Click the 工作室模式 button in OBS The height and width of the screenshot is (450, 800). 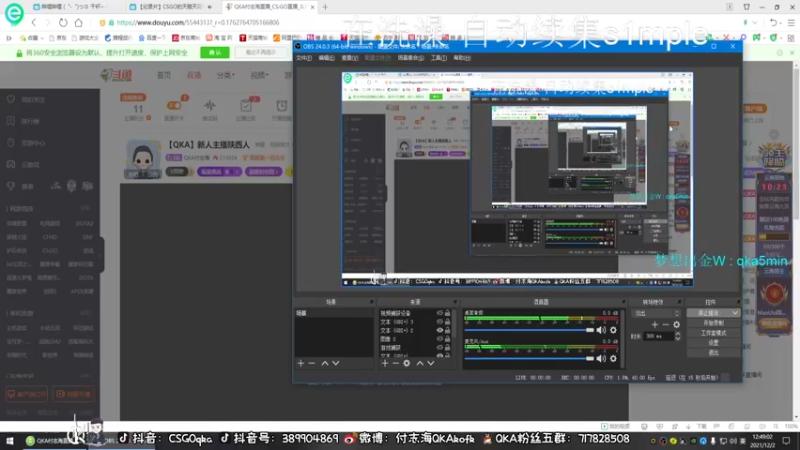point(713,333)
